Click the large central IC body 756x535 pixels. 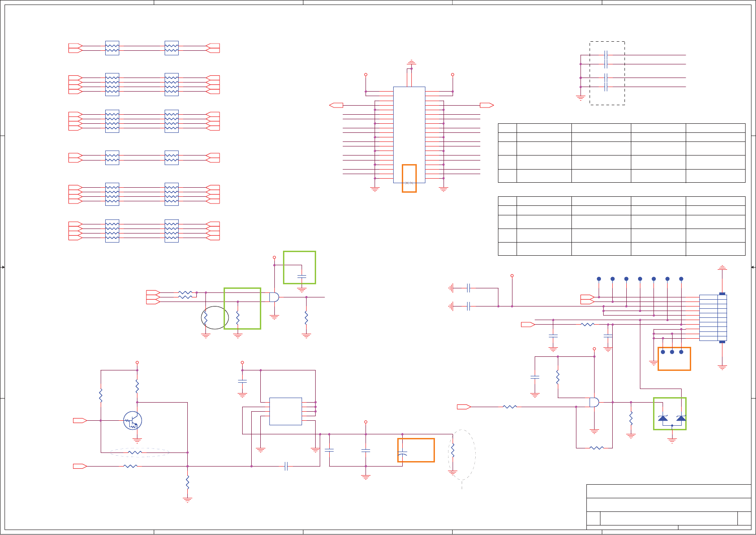409,135
